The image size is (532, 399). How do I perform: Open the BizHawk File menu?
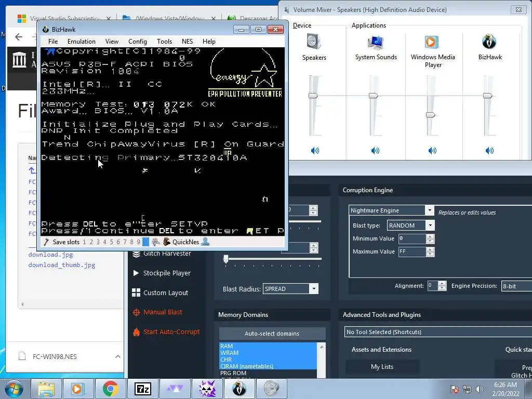pos(53,42)
